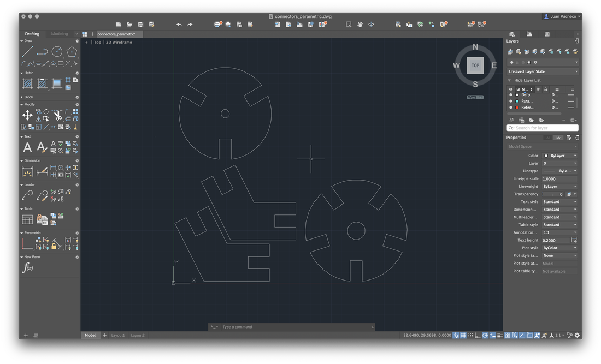Click the Save icon in toolbar
Image resolution: width=601 pixels, height=364 pixels.
pos(140,25)
